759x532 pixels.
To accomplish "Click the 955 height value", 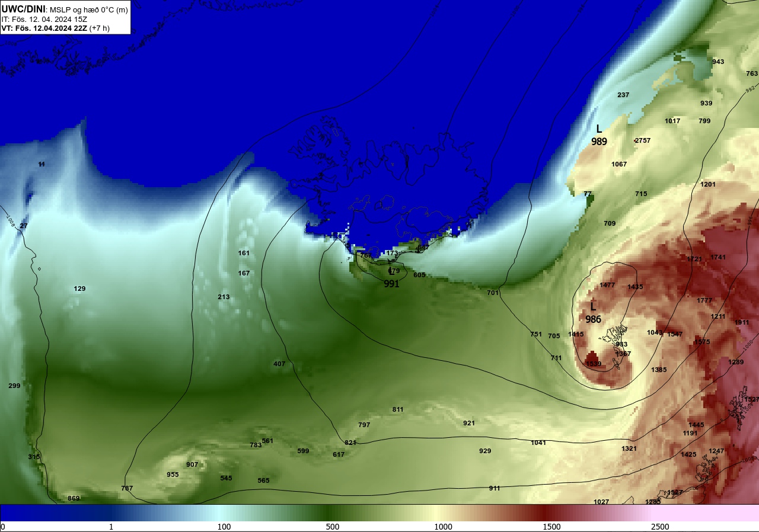I will (173, 475).
